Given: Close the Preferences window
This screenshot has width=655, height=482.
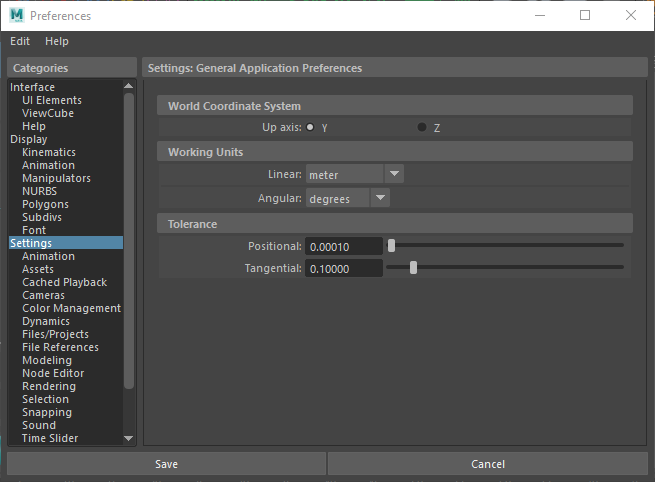Looking at the screenshot, I should click(631, 15).
